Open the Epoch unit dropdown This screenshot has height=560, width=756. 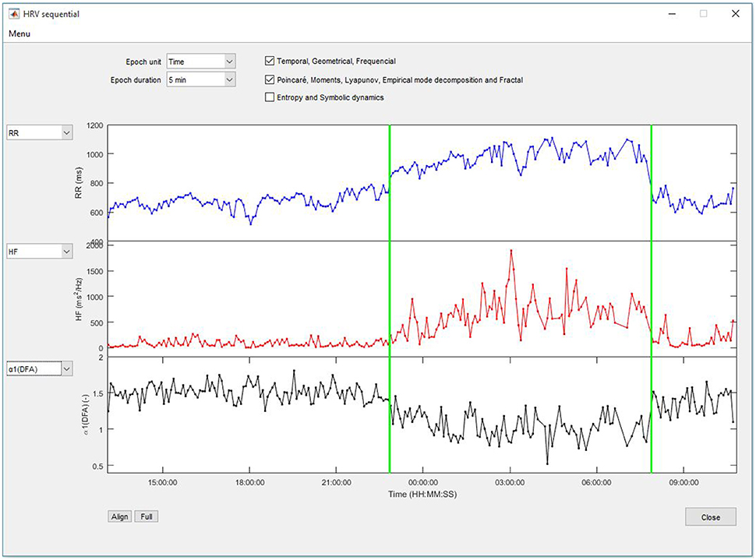201,62
